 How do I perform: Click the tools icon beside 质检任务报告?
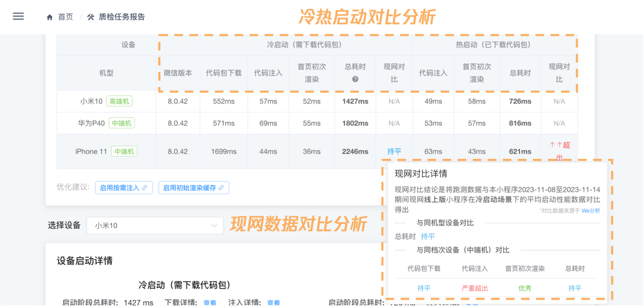(x=91, y=17)
